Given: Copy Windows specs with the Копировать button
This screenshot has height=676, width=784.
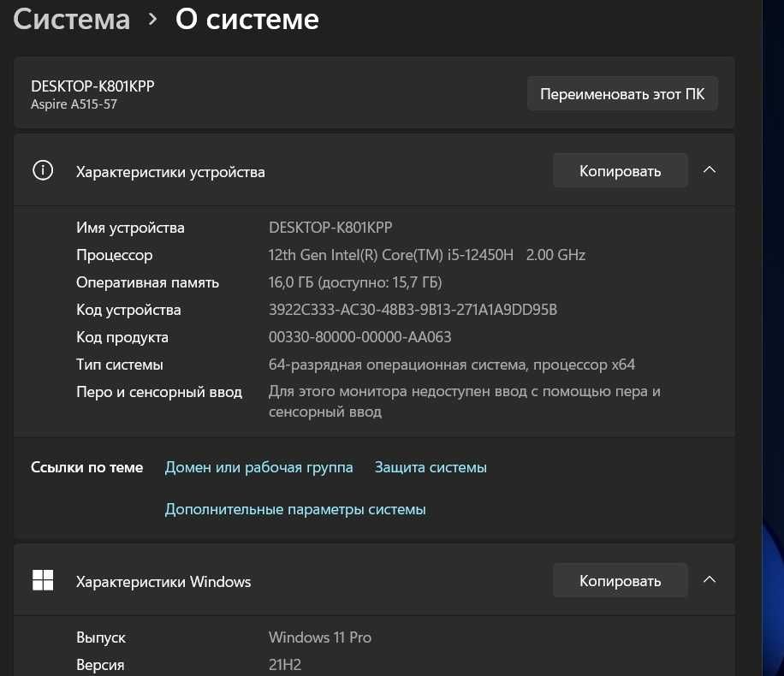Looking at the screenshot, I should point(620,580).
